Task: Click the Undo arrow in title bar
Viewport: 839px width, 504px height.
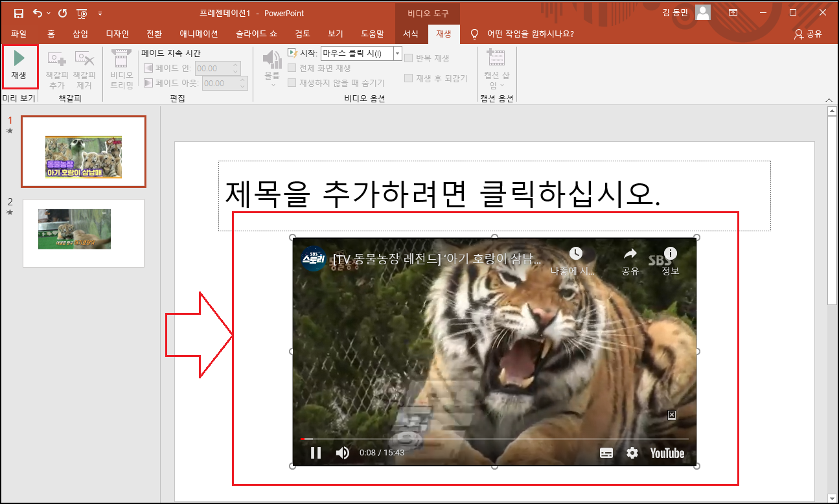Action: click(x=38, y=13)
